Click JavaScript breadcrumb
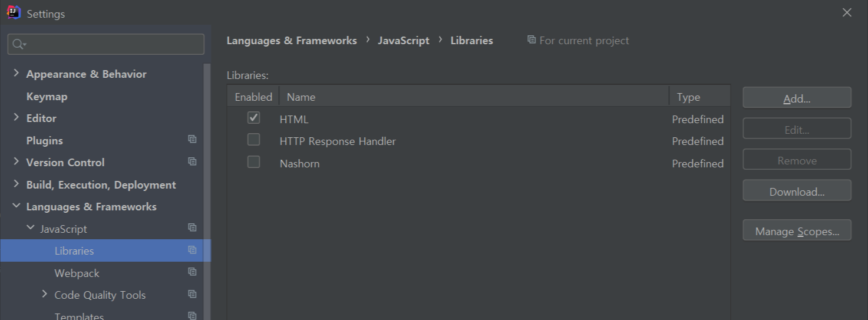The image size is (868, 320). pos(404,41)
